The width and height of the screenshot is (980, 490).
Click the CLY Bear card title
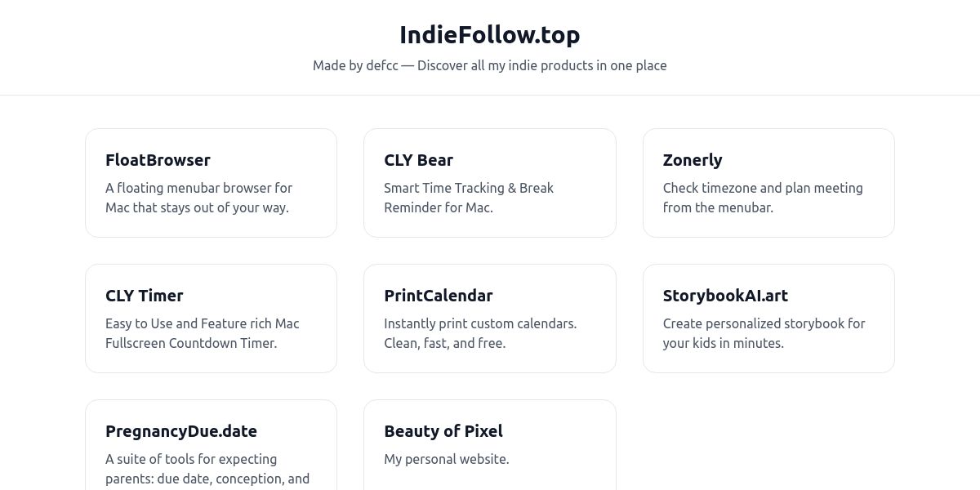418,160
